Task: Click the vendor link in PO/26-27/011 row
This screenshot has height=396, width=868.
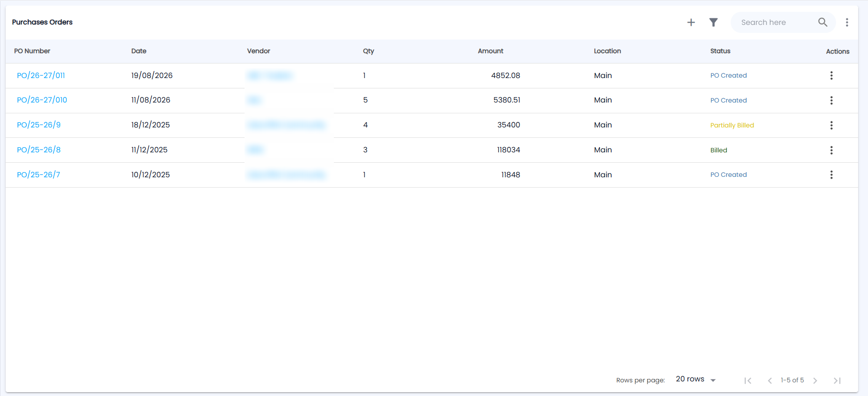Action: [269, 75]
